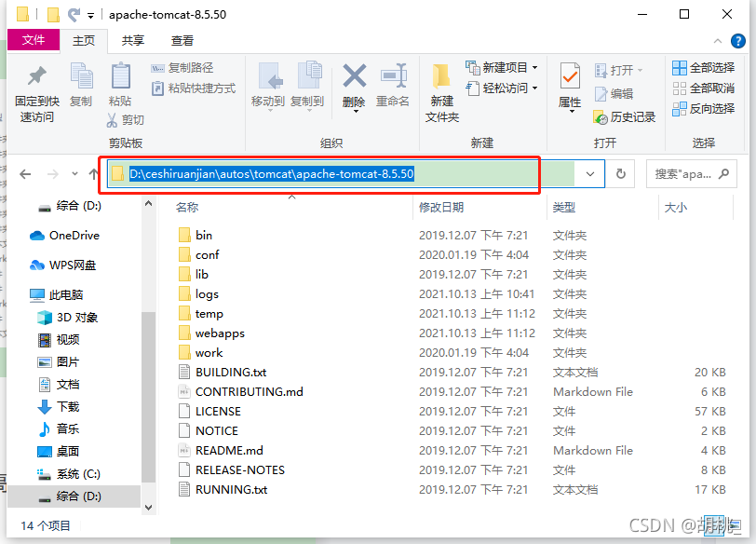Click 属性 (Properties) checkmark icon
756x544 pixels.
570,75
